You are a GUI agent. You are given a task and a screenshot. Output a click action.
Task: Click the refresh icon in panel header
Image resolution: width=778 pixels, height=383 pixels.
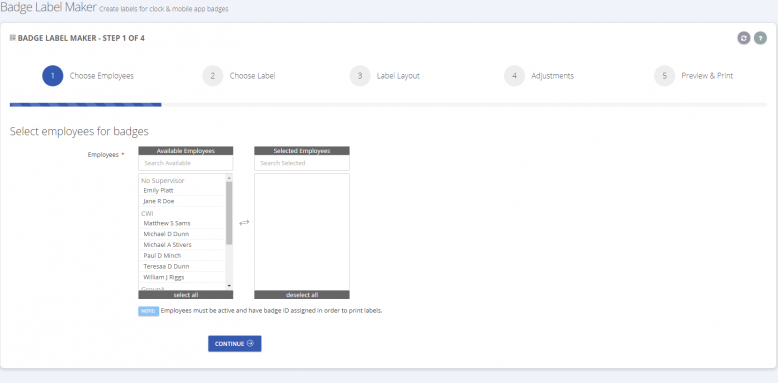click(743, 38)
